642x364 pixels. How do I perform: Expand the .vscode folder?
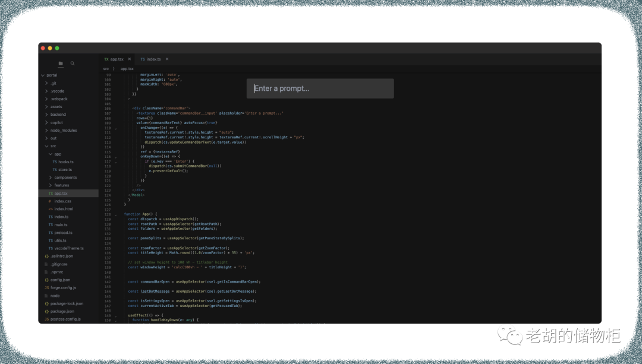[47, 91]
